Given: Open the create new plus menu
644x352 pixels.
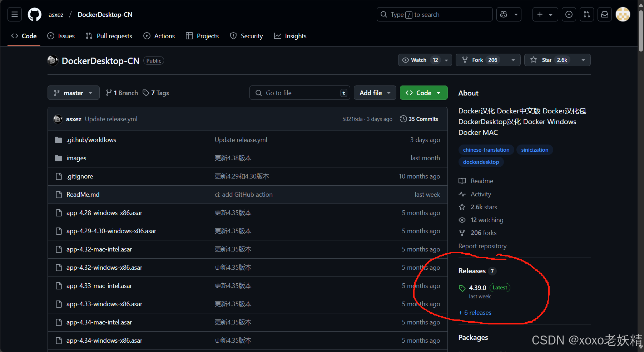Looking at the screenshot, I should coord(545,14).
